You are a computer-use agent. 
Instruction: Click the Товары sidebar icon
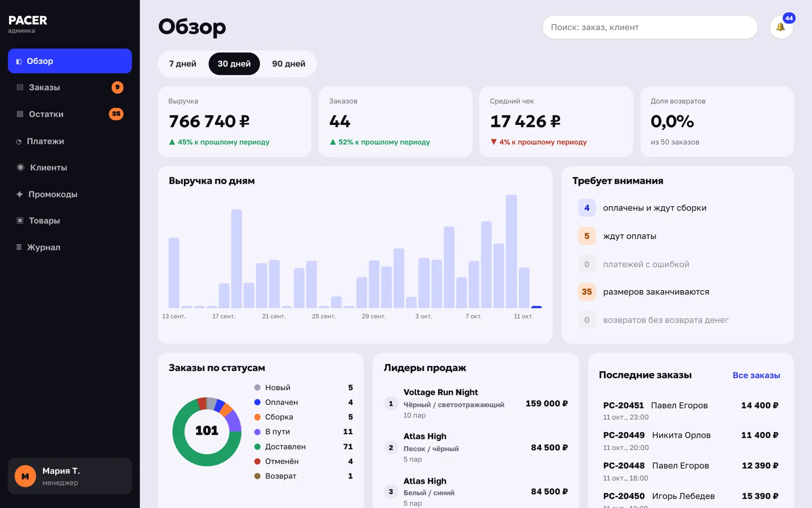[x=20, y=220]
